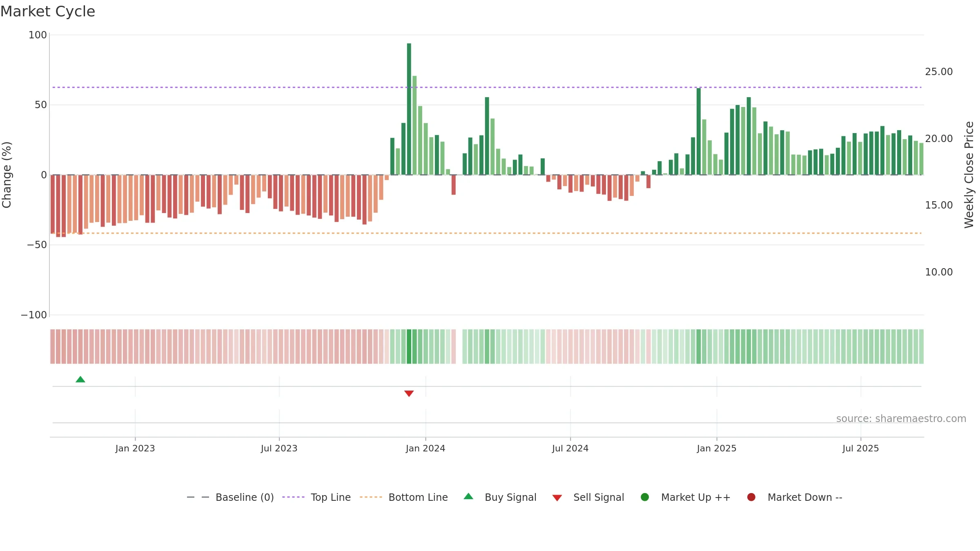Click the orange dotted line sample in the legend
Screen dimensions: 980x551
click(x=371, y=497)
